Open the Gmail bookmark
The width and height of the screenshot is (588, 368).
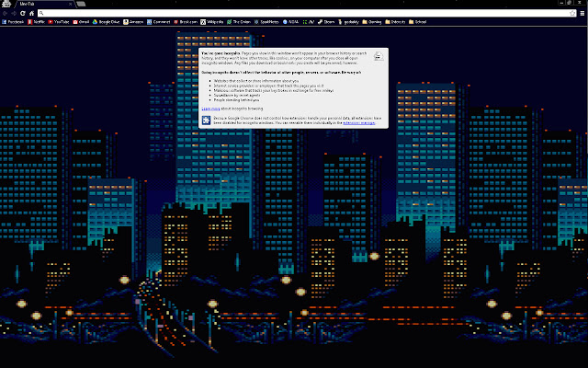pos(81,22)
